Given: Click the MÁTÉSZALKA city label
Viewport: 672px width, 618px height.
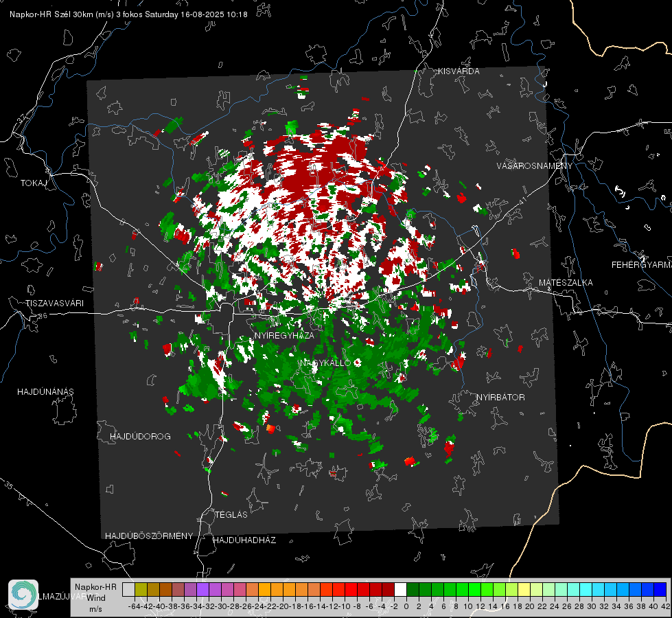Looking at the screenshot, I should point(566,283).
